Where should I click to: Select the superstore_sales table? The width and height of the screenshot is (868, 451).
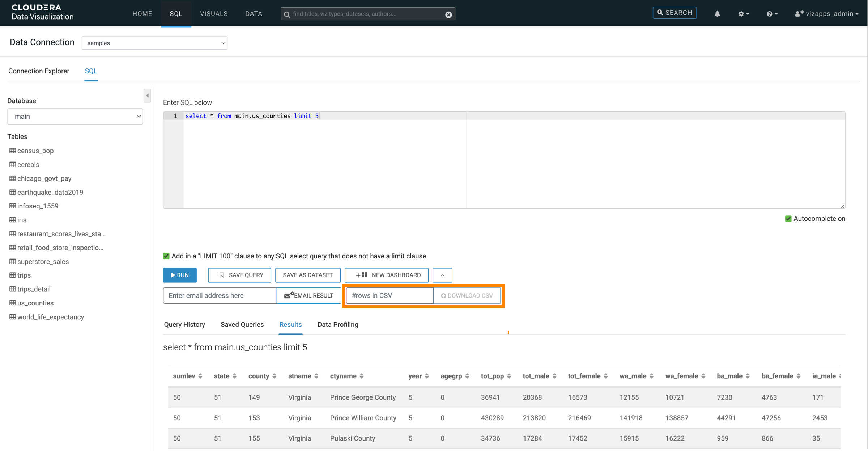(43, 262)
